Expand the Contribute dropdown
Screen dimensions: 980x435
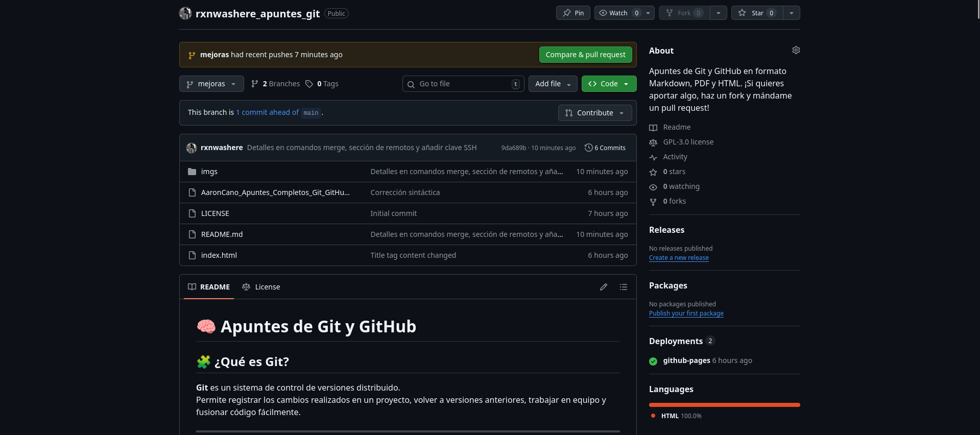pyautogui.click(x=595, y=113)
